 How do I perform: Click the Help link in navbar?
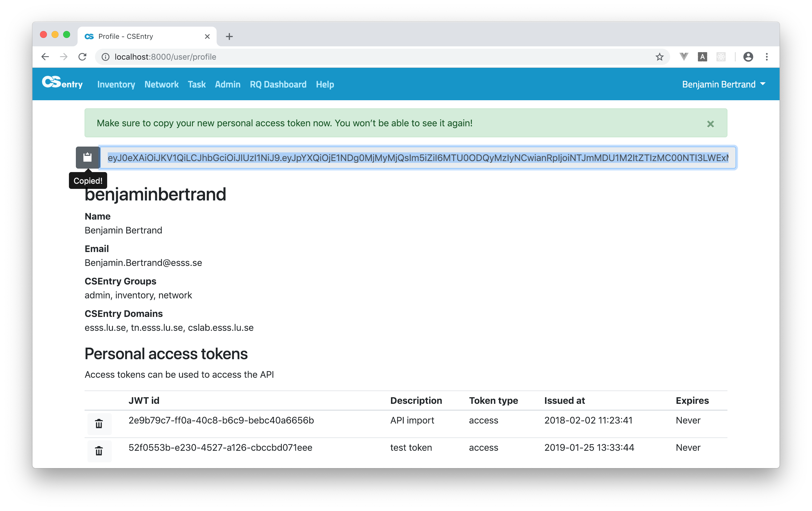point(325,84)
